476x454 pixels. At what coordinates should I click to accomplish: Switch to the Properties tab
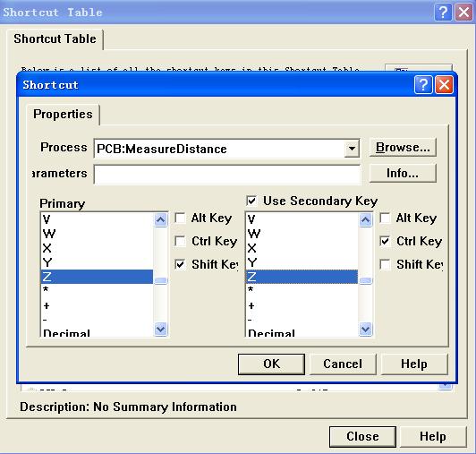pyautogui.click(x=63, y=115)
